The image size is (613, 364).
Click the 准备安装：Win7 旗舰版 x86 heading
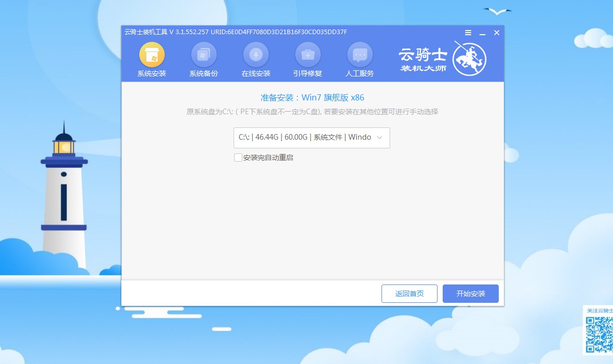tap(313, 97)
